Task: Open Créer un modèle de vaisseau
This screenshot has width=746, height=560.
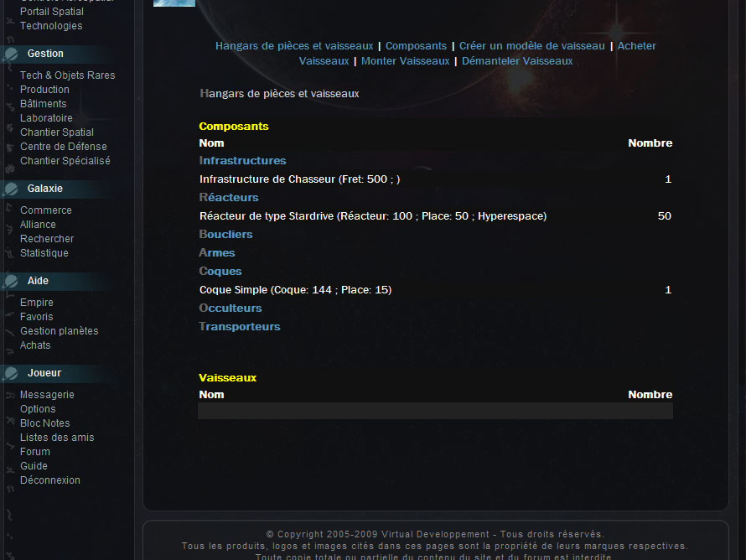Action: pyautogui.click(x=531, y=46)
